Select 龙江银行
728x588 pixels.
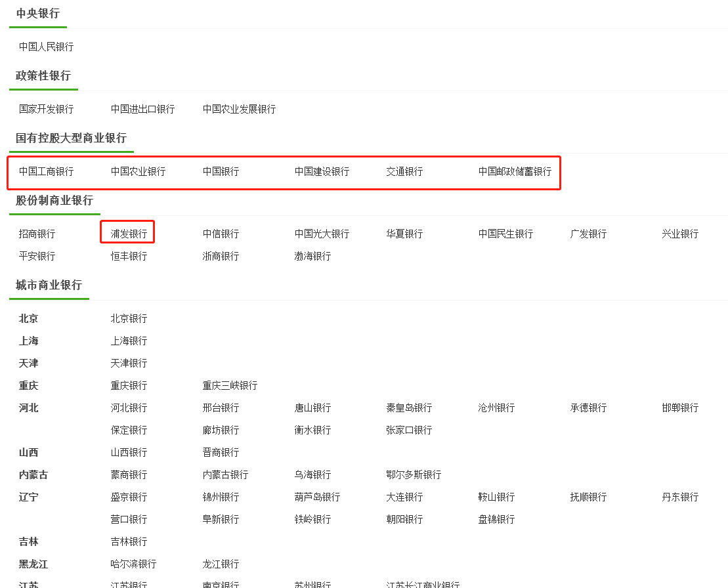pyautogui.click(x=221, y=564)
